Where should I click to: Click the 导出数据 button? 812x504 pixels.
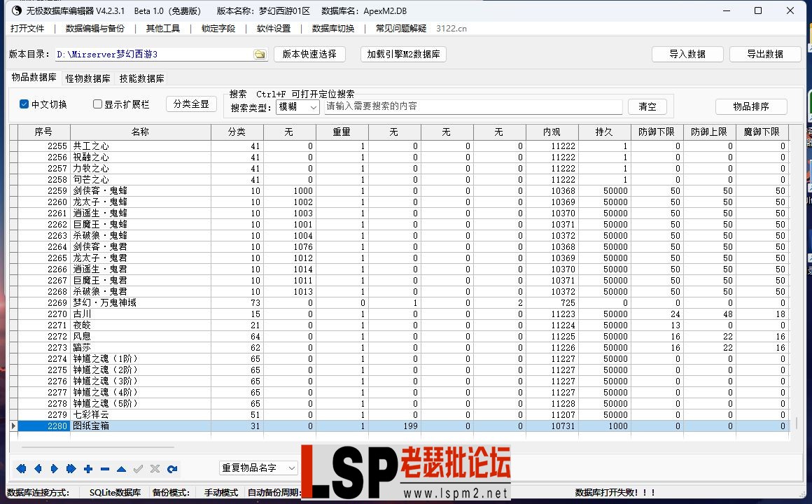pos(765,54)
